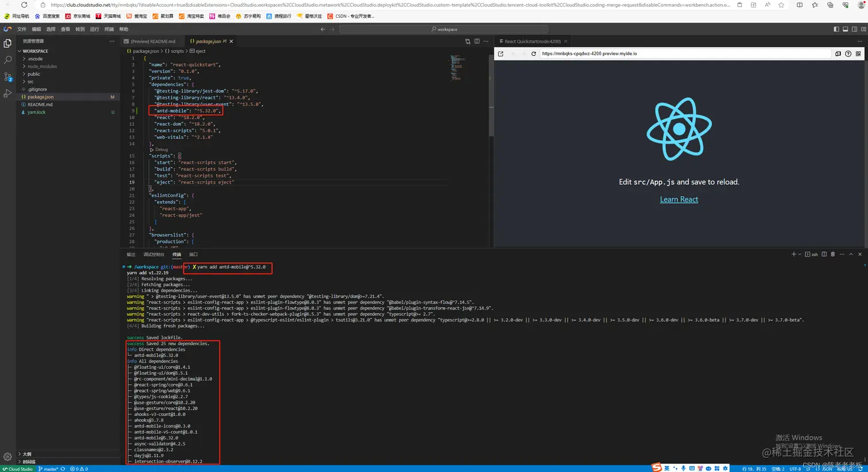Show QR code for preview URL
The height and width of the screenshot is (472, 868).
pyautogui.click(x=858, y=53)
